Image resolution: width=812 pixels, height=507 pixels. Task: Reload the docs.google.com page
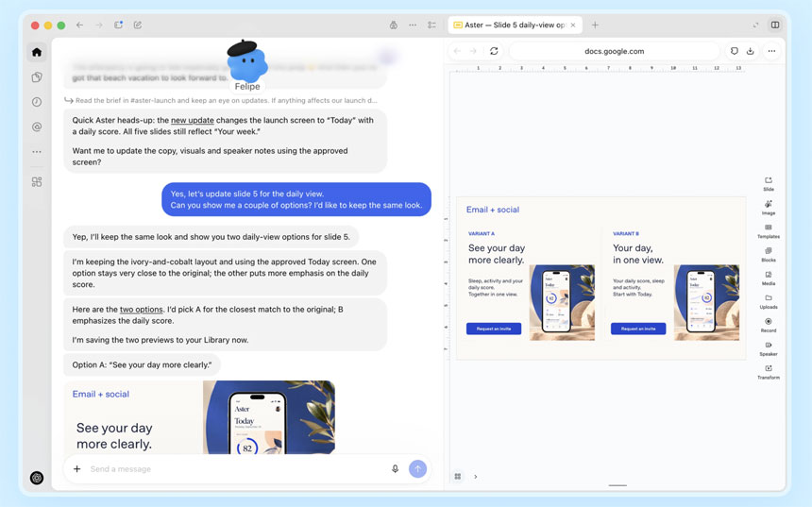point(494,51)
